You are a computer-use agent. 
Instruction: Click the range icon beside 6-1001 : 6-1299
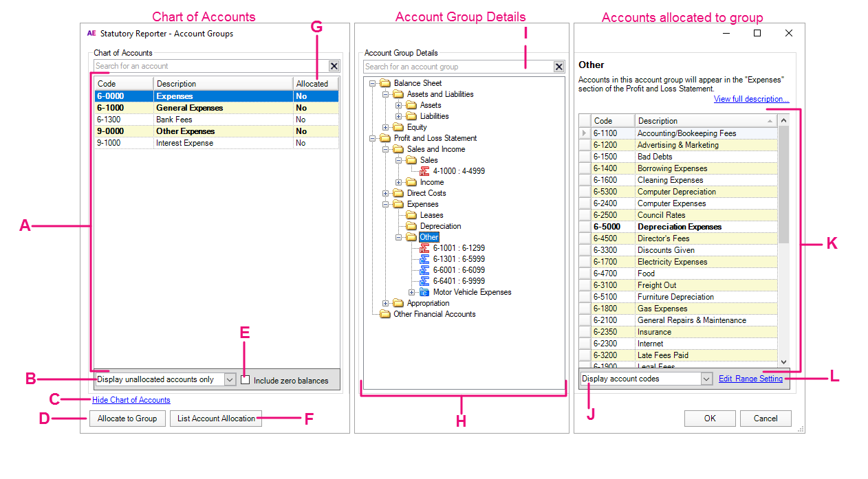424,248
